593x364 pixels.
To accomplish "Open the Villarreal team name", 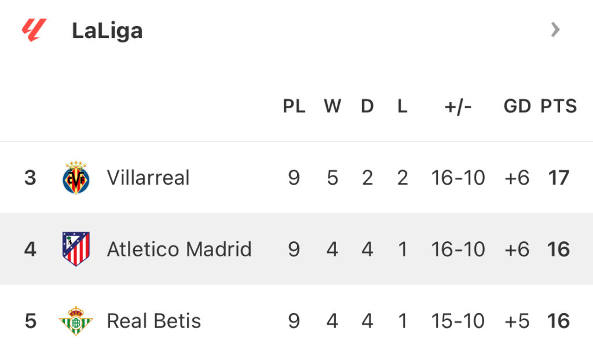I will point(148,178).
